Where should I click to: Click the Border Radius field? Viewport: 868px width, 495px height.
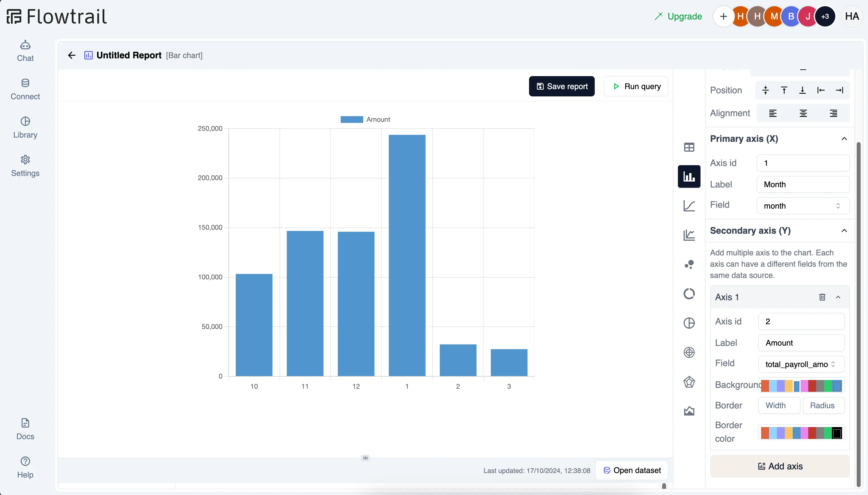click(823, 405)
